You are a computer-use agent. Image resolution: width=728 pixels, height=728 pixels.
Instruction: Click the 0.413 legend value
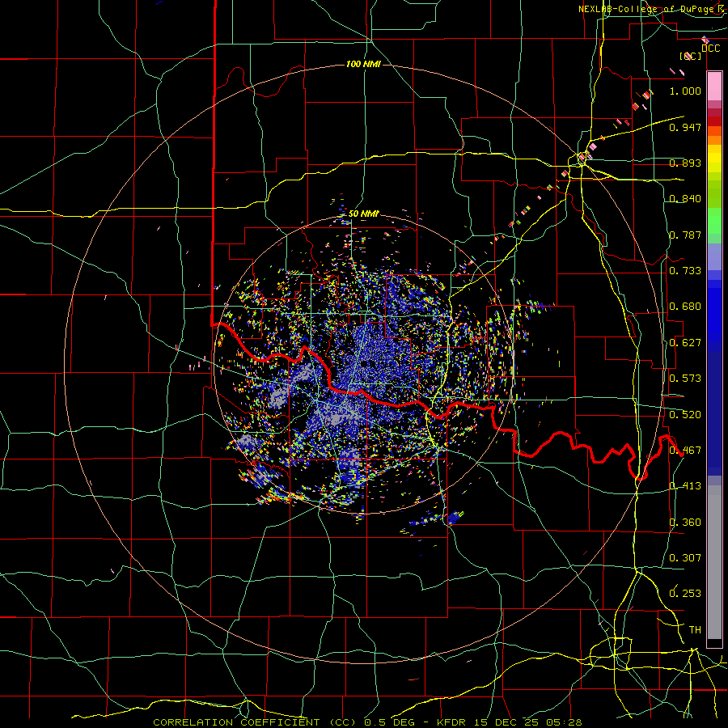(685, 486)
